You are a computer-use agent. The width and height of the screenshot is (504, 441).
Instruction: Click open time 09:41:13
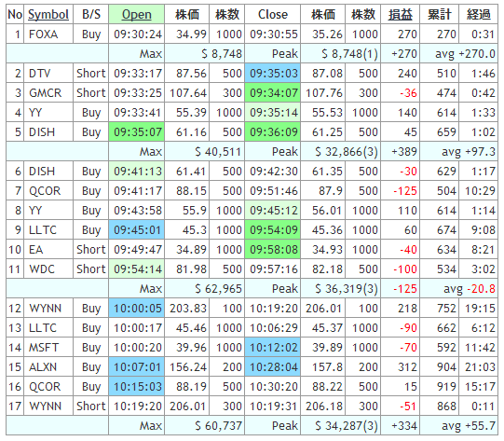coord(138,172)
